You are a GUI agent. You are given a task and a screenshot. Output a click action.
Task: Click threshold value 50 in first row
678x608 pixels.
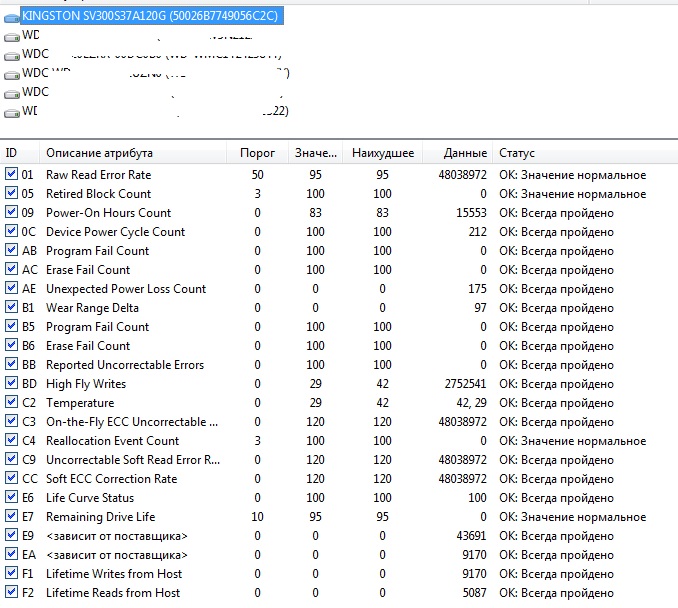pos(257,175)
